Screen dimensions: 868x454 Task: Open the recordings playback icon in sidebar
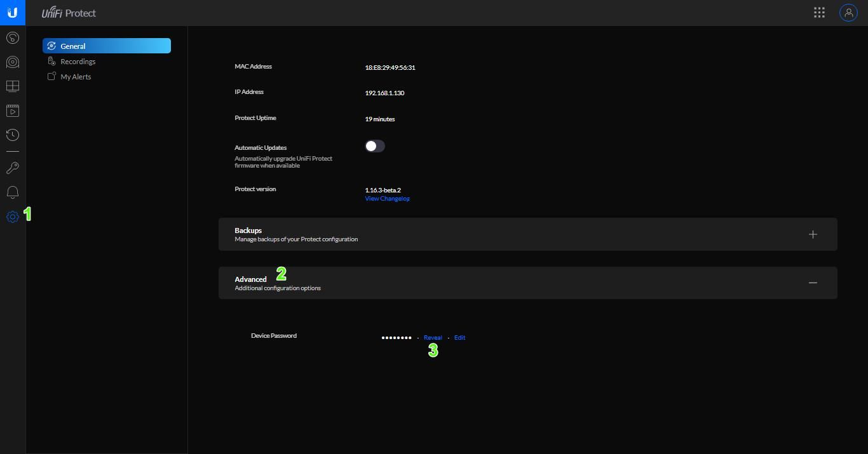[x=12, y=111]
